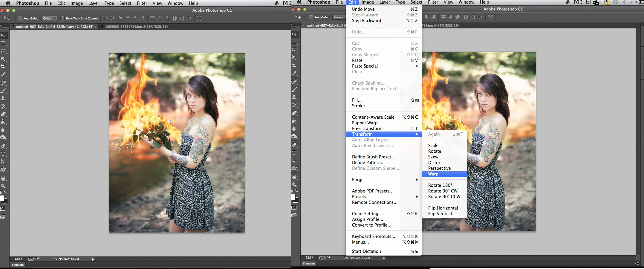644x269 pixels.
Task: Select the Path Selection tool in left window
Action: click(3, 162)
